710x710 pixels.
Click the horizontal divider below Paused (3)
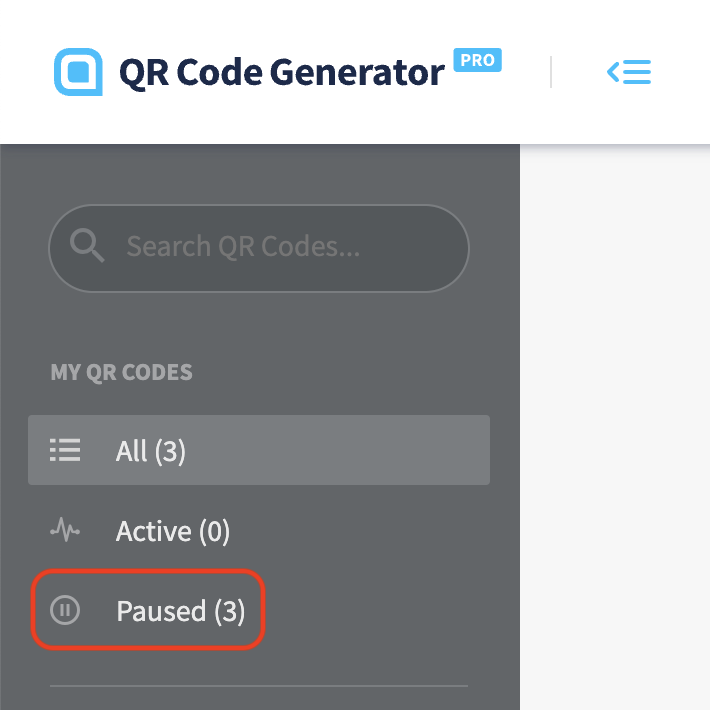(x=259, y=686)
